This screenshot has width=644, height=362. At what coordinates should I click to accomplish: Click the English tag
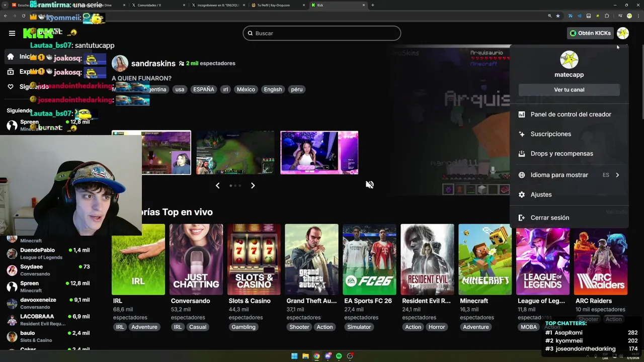click(x=273, y=89)
